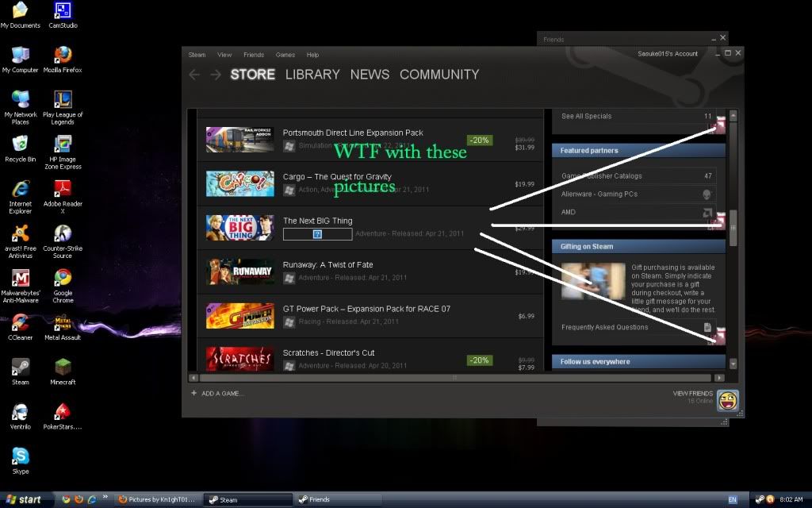This screenshot has height=508, width=812.
Task: Open My Network Places icon
Action: [x=20, y=108]
